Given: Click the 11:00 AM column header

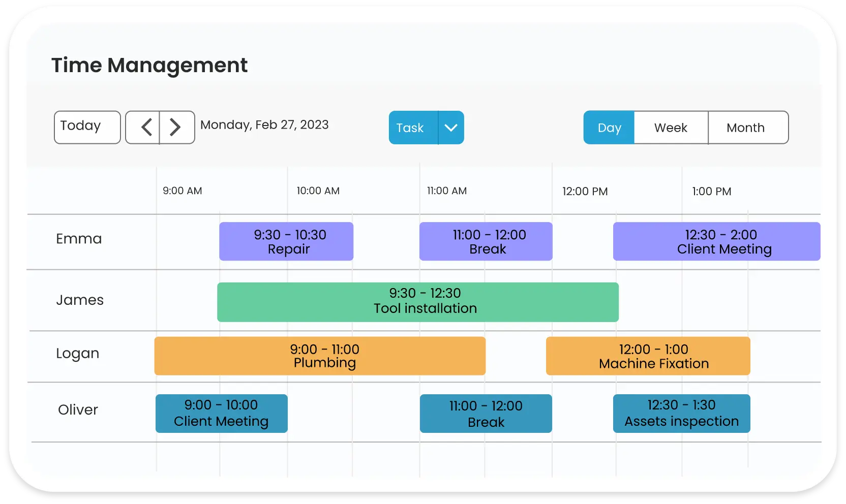Looking at the screenshot, I should pos(446,191).
